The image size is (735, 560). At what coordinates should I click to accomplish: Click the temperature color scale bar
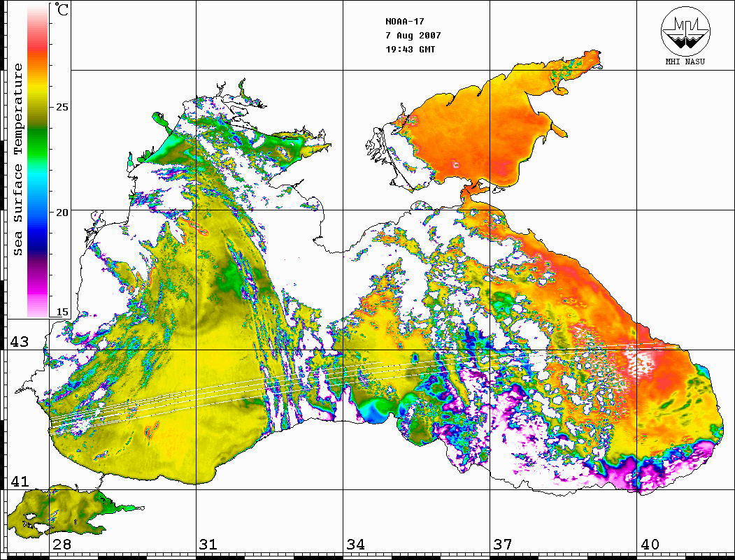point(38,161)
